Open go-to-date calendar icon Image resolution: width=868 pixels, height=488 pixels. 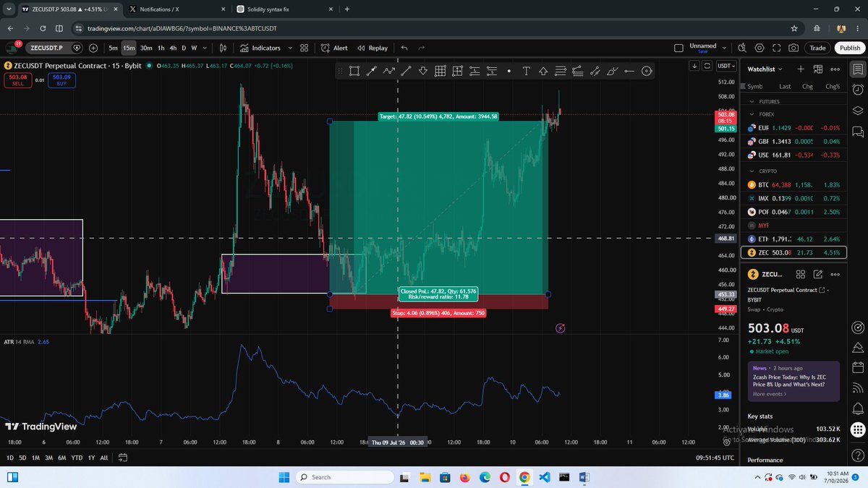(123, 458)
